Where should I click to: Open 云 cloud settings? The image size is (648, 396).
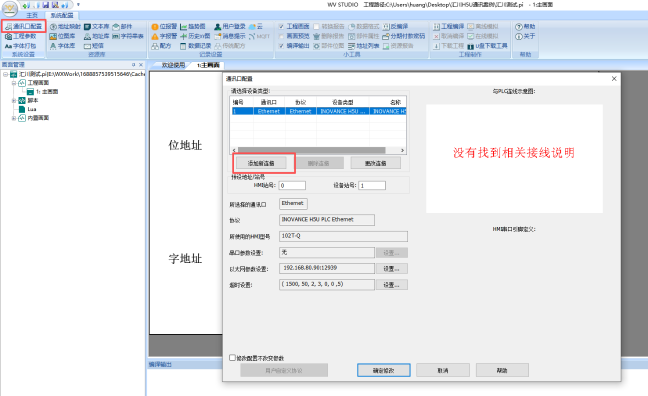(x=256, y=26)
